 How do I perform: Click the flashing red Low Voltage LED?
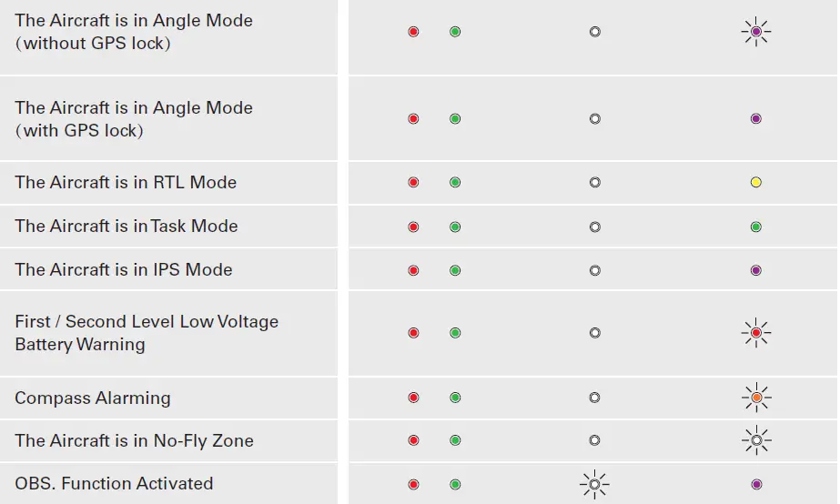tap(755, 333)
